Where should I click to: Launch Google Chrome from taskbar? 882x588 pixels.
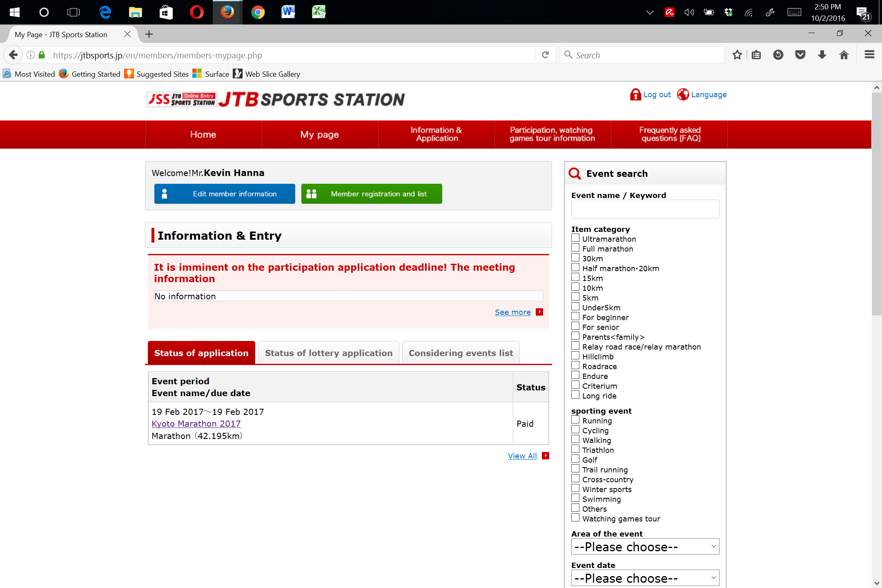(258, 12)
